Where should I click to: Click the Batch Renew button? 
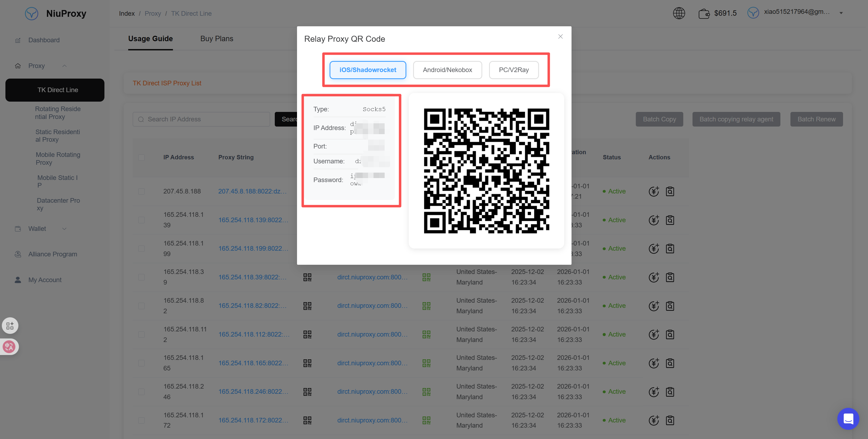click(x=816, y=119)
